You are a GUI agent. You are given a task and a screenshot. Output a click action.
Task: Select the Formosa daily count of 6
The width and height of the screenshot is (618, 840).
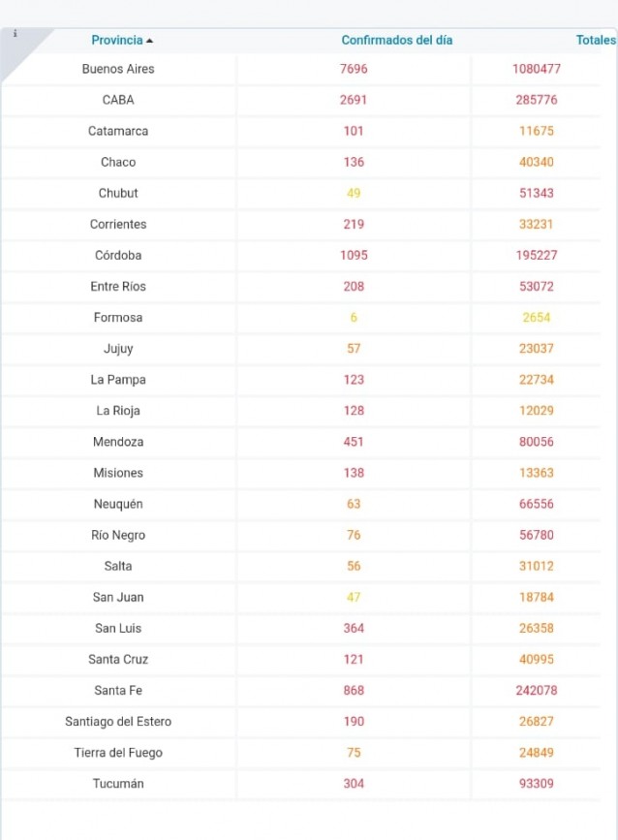click(x=354, y=318)
